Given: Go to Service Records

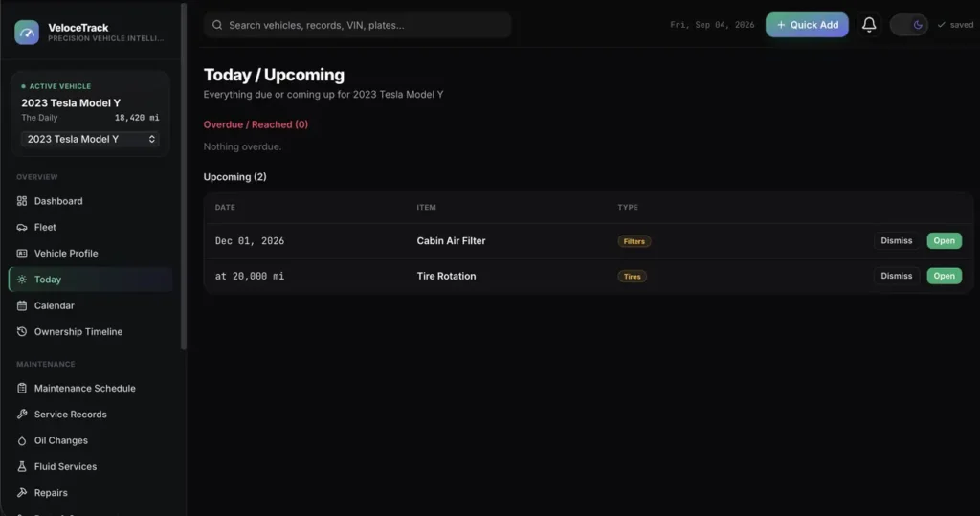Looking at the screenshot, I should [x=91, y=415].
